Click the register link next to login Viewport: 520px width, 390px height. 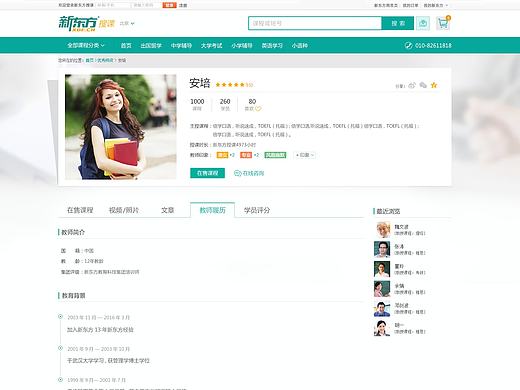pos(183,5)
